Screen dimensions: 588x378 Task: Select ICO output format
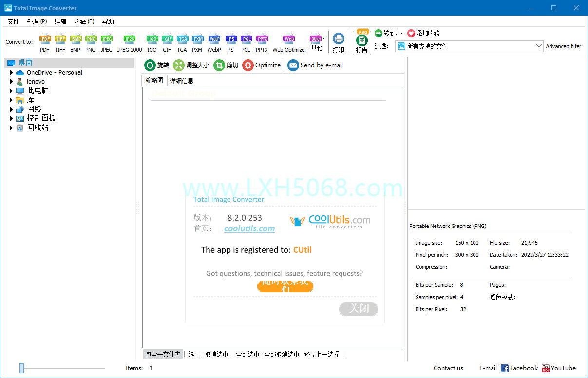coord(152,43)
